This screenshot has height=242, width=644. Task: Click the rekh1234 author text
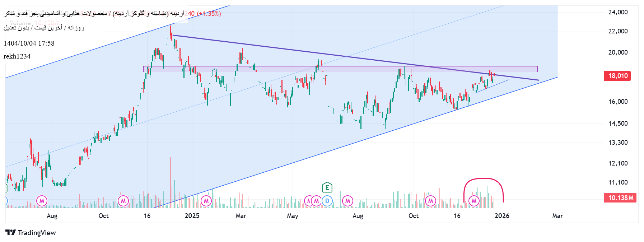(x=17, y=56)
